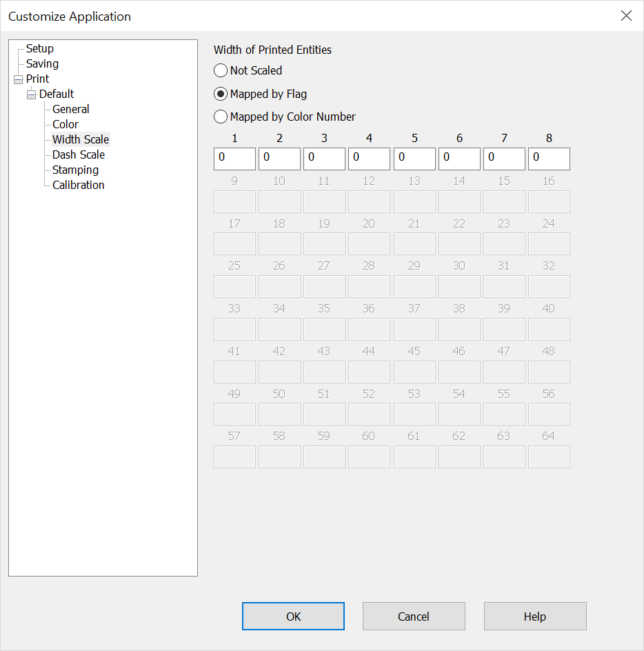Open the Stamping settings page

[75, 170]
